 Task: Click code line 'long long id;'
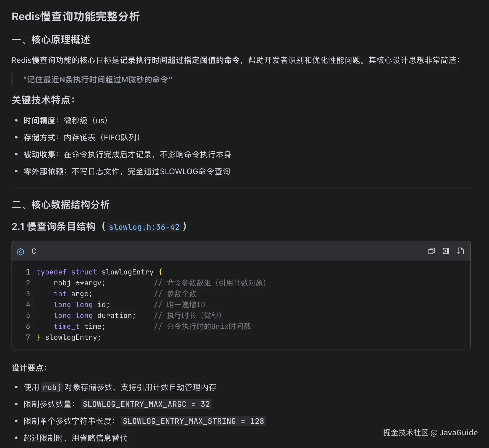82,305
